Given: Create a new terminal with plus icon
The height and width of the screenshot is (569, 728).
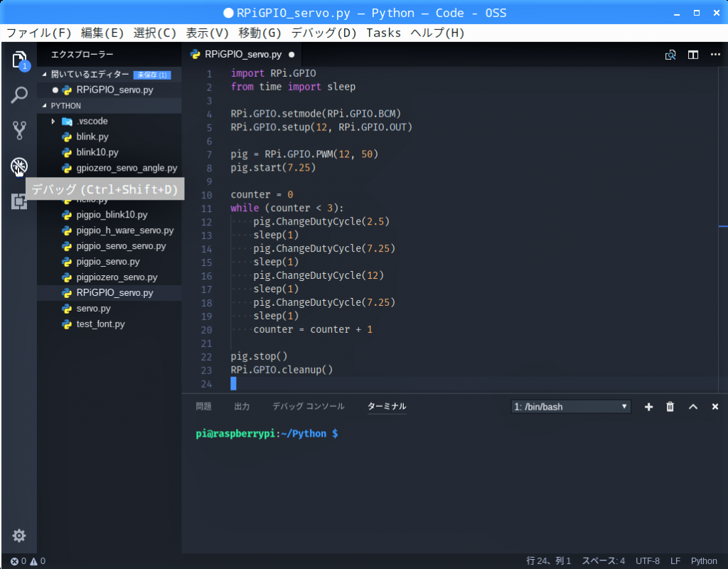Looking at the screenshot, I should click(648, 407).
